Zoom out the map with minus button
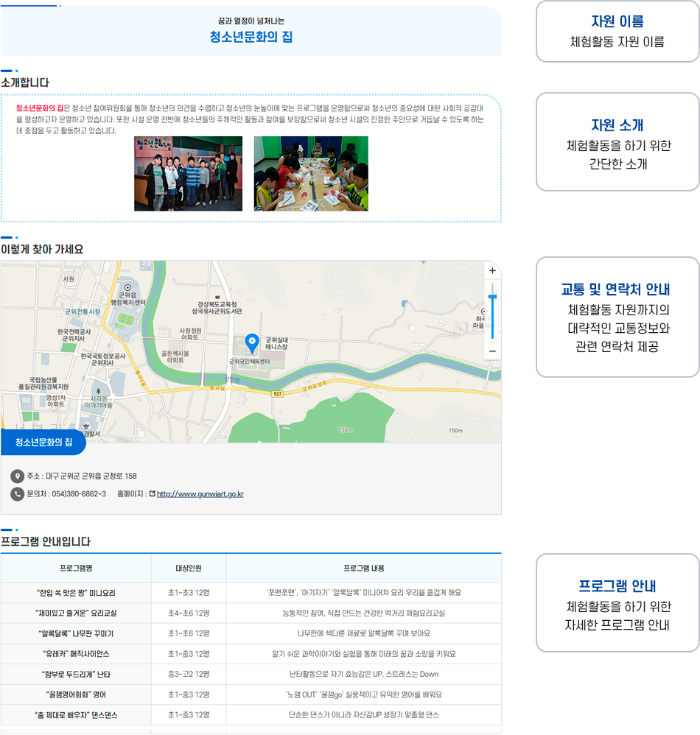The image size is (700, 735). point(491,351)
